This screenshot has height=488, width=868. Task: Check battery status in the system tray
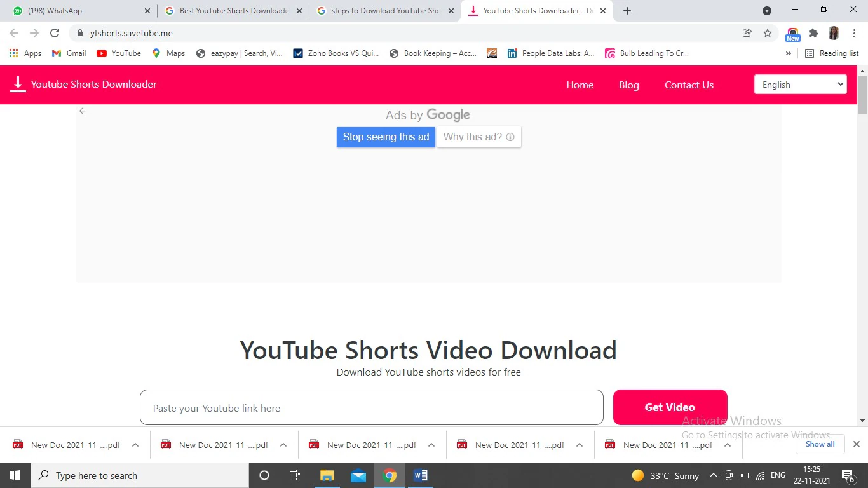pos(744,475)
